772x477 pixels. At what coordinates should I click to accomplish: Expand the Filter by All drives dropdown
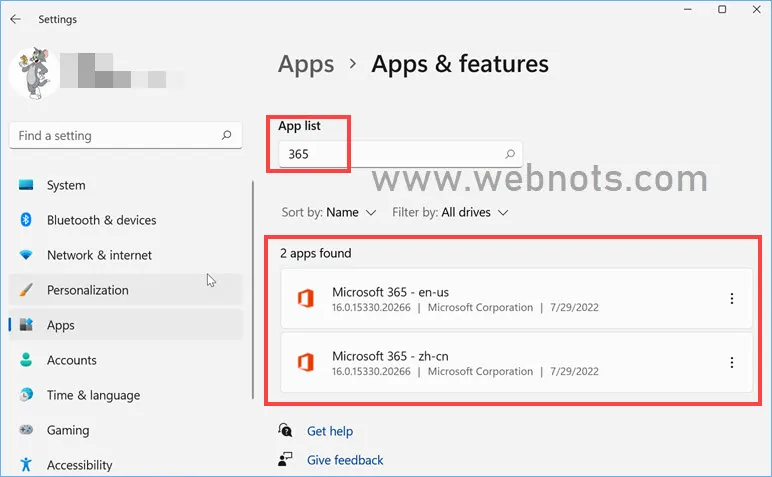(450, 212)
